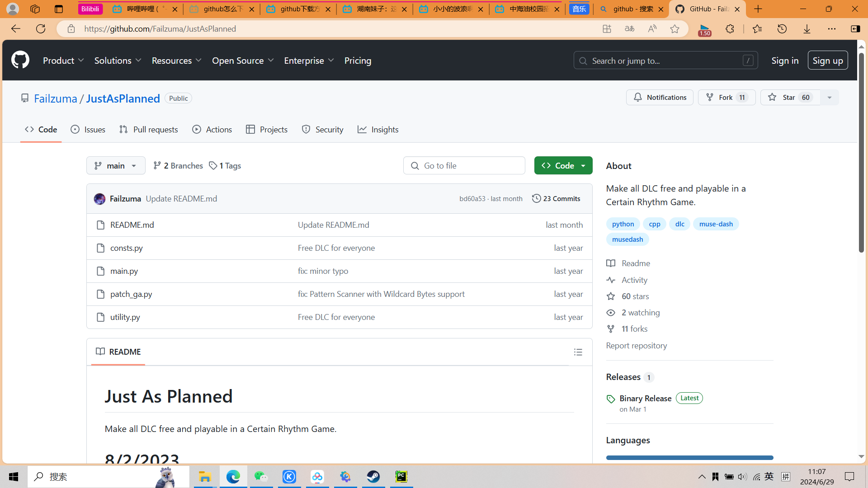Refresh the current page
The height and width of the screenshot is (488, 868).
[x=41, y=29]
